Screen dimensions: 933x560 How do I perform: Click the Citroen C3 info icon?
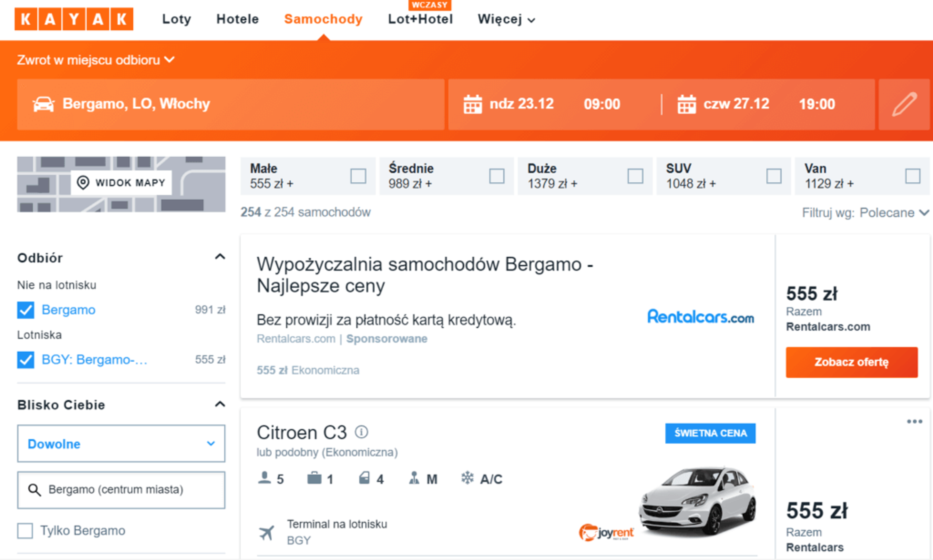point(361,432)
